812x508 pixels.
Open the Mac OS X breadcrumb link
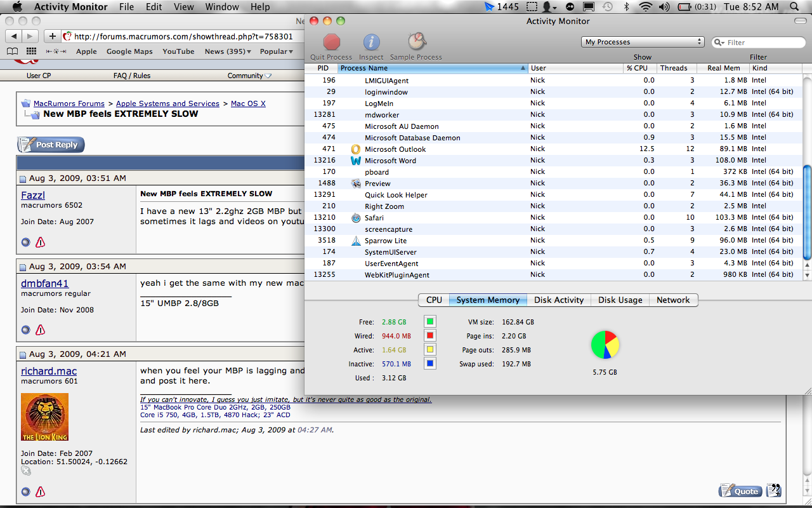[248, 104]
